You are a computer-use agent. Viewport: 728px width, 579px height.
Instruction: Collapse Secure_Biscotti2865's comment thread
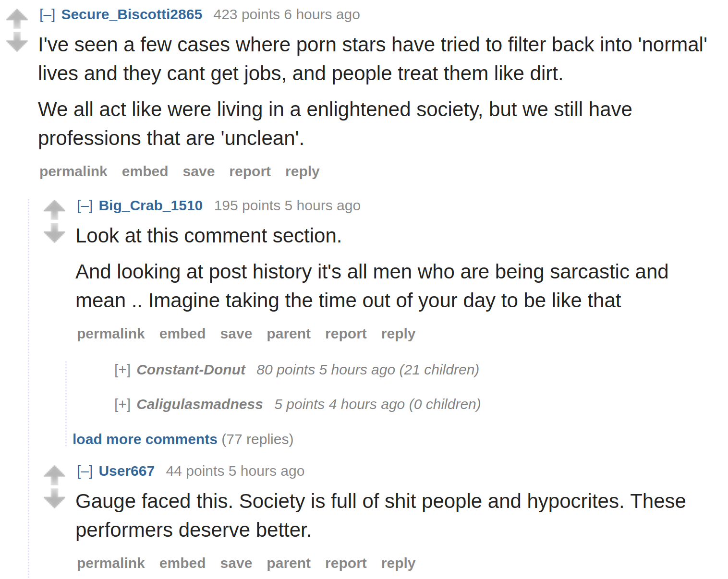[47, 15]
